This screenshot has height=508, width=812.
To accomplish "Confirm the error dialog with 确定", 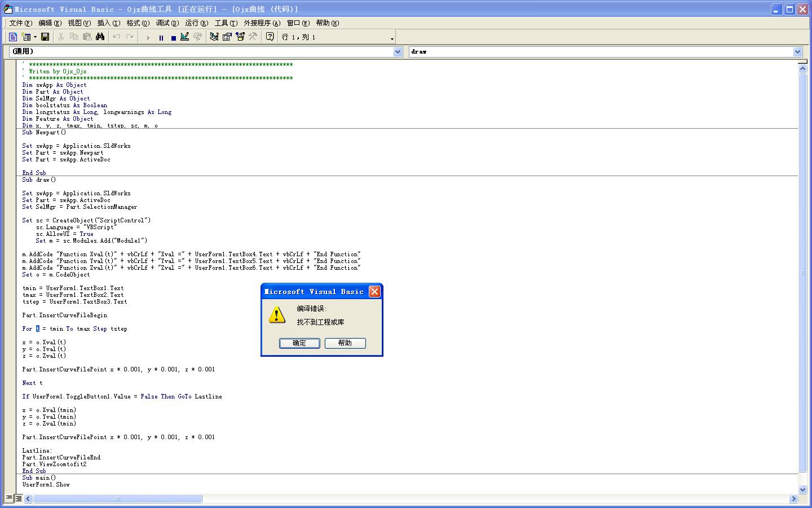I will pos(299,343).
